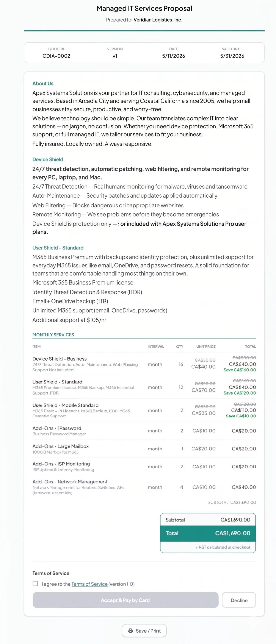This screenshot has width=276, height=644.
Task: Click the Save CA$120.00 discount text
Action: point(240,393)
